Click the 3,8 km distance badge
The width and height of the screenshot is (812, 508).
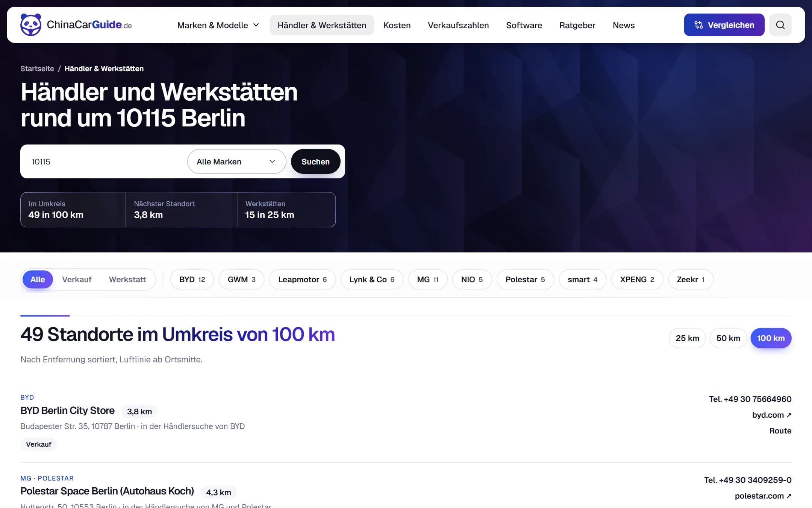(139, 411)
